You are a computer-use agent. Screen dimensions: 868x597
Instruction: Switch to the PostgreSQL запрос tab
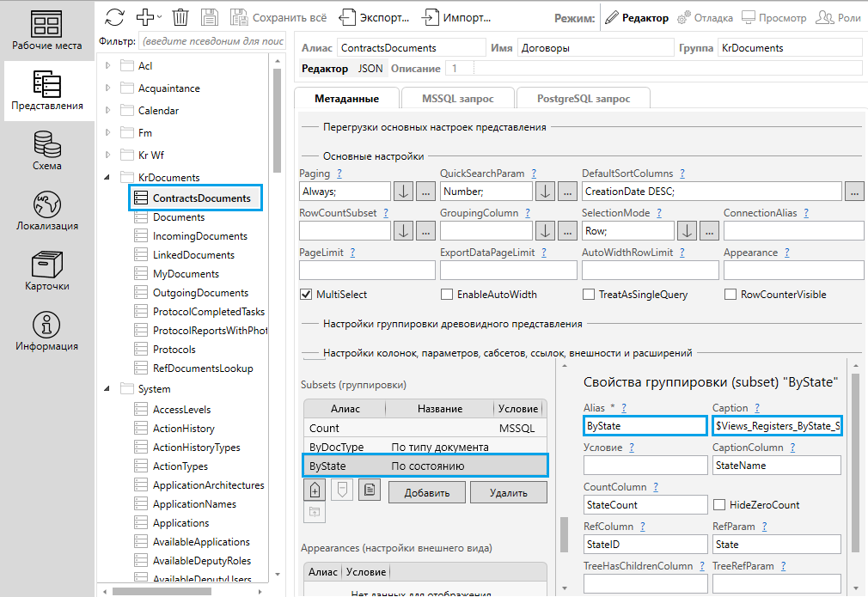[583, 99]
